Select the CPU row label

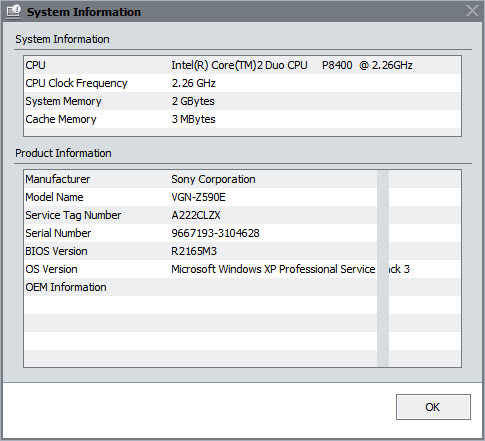36,65
